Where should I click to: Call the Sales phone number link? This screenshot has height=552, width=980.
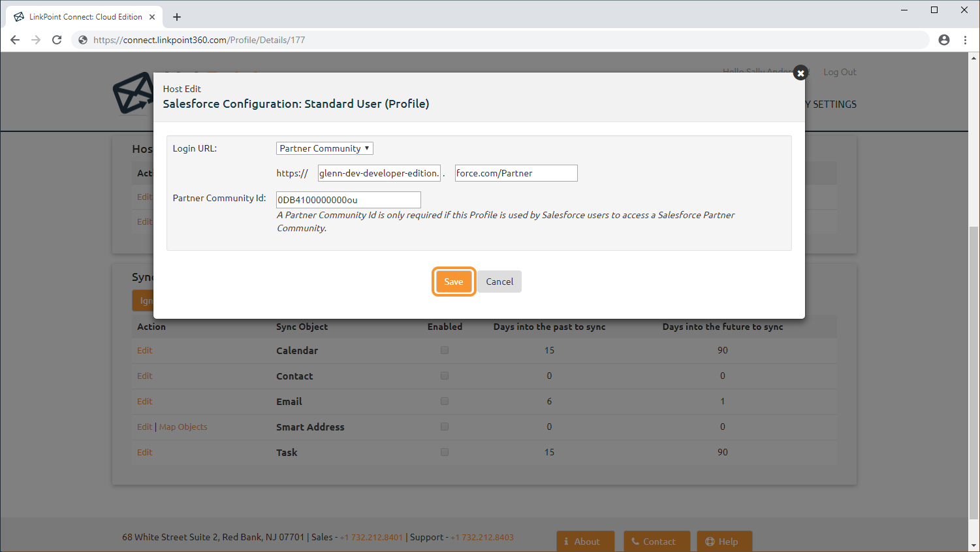(x=371, y=537)
